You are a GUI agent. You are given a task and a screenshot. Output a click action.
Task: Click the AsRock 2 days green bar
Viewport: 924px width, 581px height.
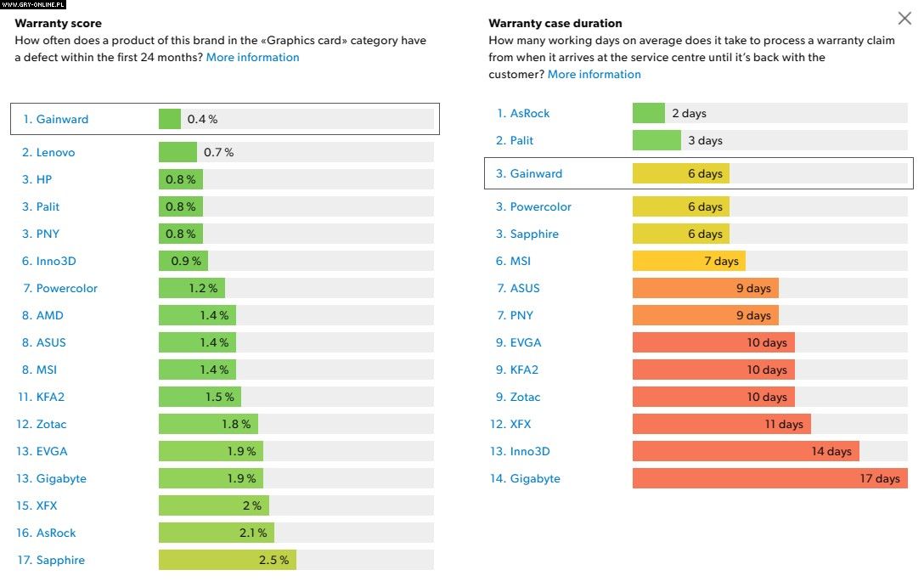[648, 114]
